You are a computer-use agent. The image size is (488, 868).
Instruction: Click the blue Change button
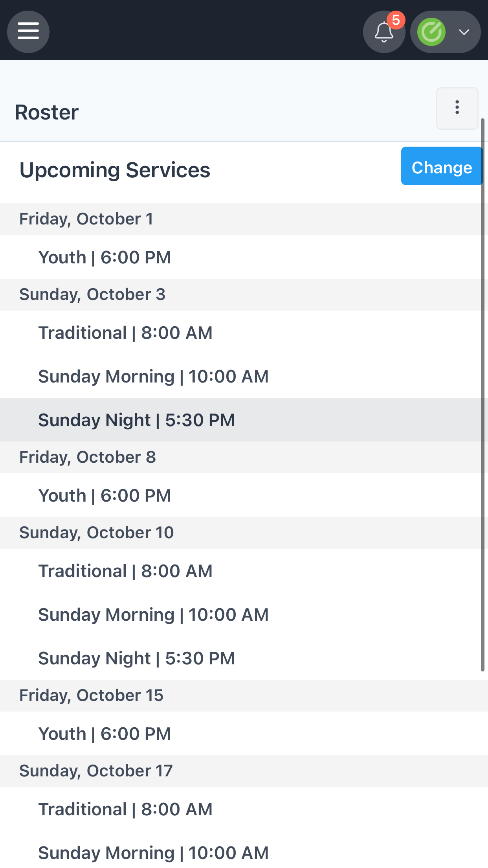(x=442, y=166)
